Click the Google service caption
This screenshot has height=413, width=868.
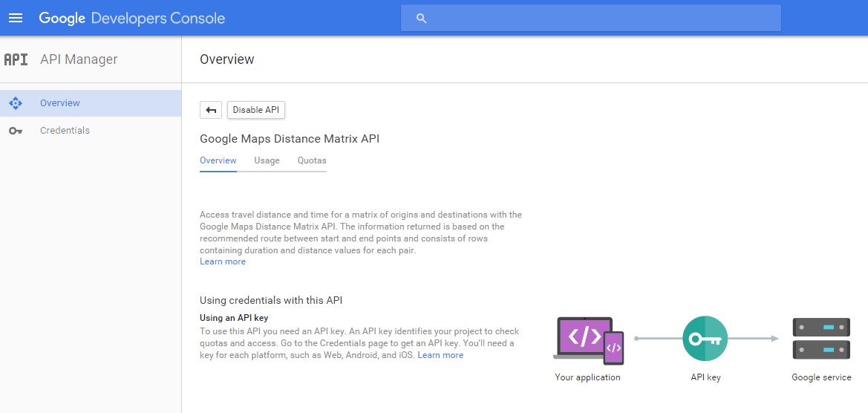point(821,377)
